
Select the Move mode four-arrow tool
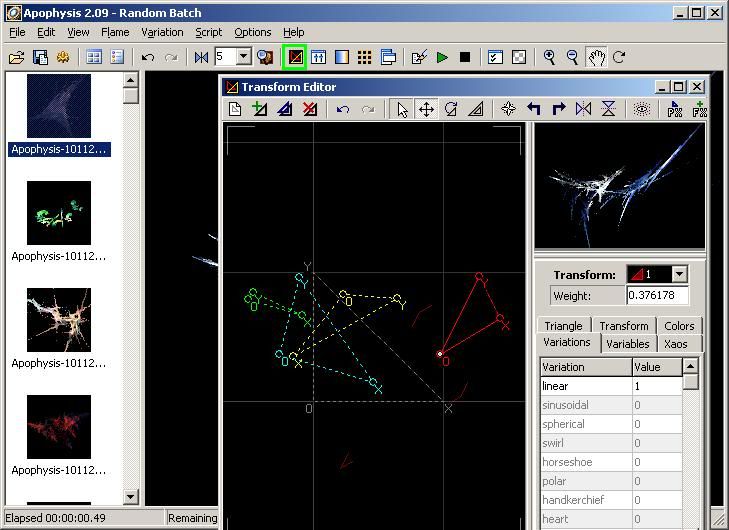426,110
